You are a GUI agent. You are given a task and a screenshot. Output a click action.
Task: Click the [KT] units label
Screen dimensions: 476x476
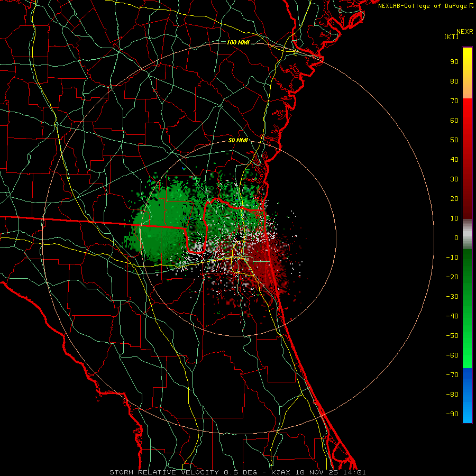(x=452, y=36)
